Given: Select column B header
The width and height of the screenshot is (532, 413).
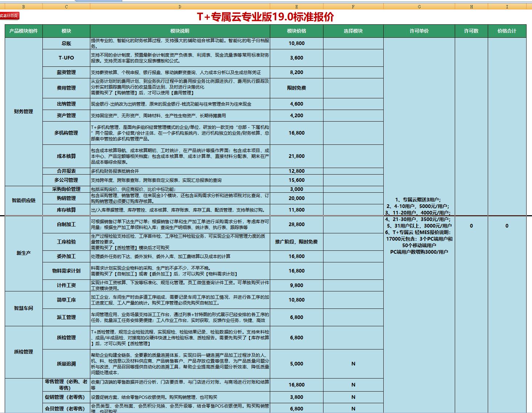Looking at the screenshot, I should (24, 7).
